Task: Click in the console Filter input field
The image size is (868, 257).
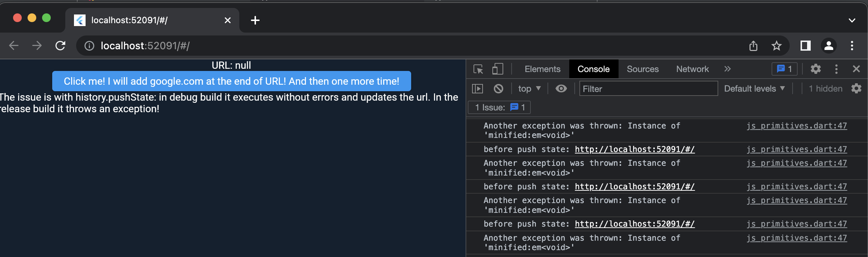Action: click(x=649, y=89)
